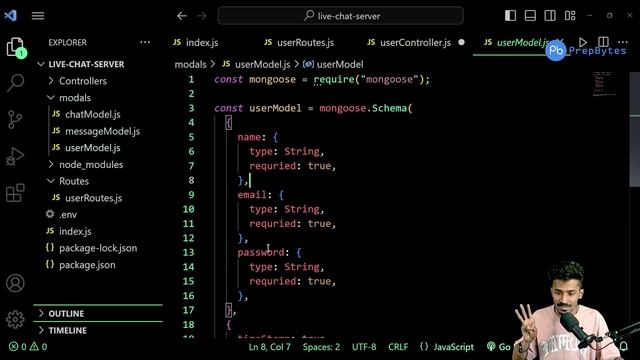The image size is (640, 360).
Task: Click the VS Code logo icon
Action: click(x=11, y=16)
